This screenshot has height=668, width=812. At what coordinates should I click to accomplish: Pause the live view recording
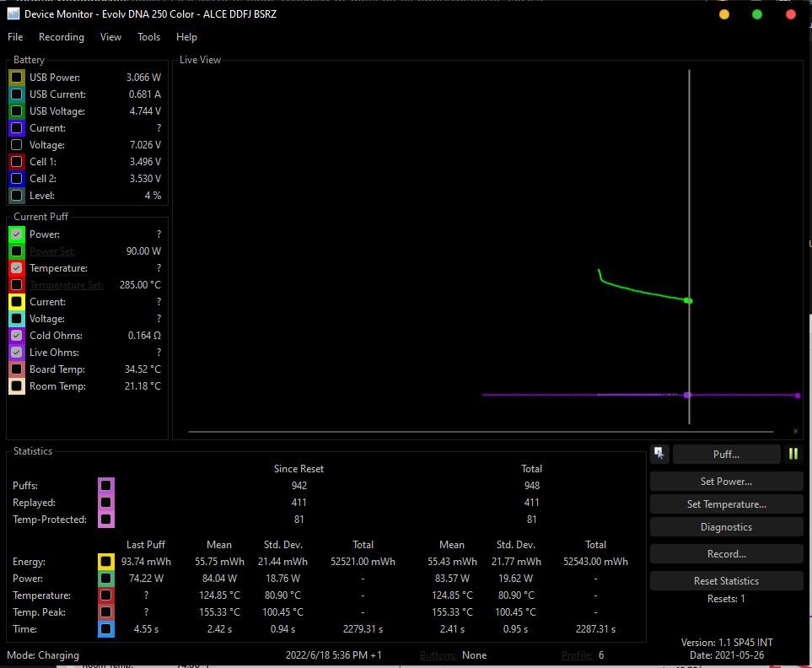tap(793, 454)
